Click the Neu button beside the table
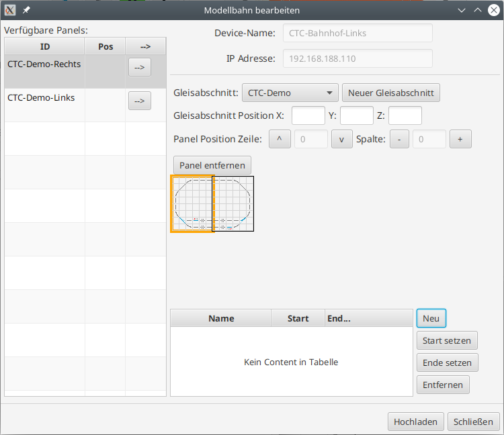This screenshot has height=435, width=504. (431, 318)
